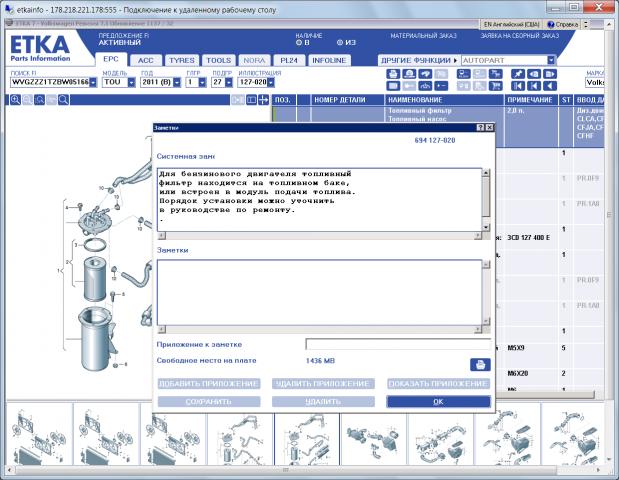Click the НАИМЕНОВАНИЕ column header
This screenshot has height=480, width=619.
click(415, 100)
